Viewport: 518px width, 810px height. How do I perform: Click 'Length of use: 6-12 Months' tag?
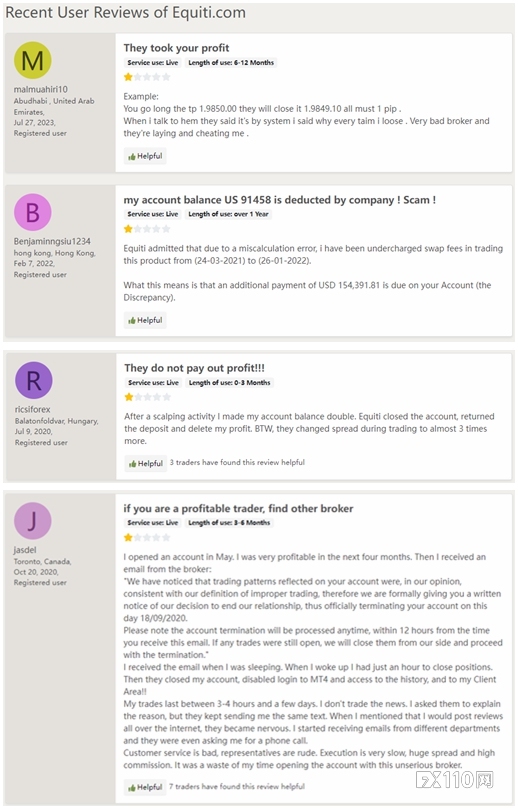[231, 63]
